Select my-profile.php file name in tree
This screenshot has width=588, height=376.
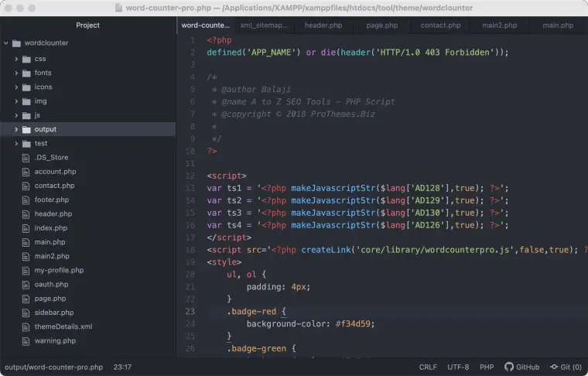click(x=59, y=270)
